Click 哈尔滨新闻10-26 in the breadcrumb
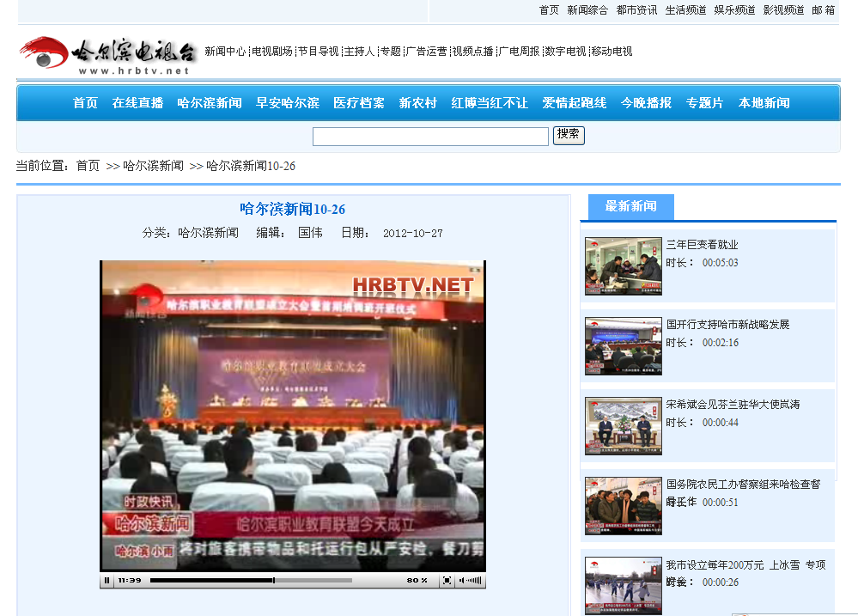 coord(251,166)
